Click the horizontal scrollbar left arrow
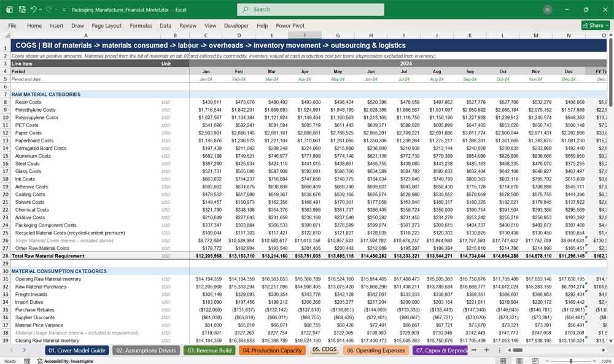614x364 pixels. 510,350
